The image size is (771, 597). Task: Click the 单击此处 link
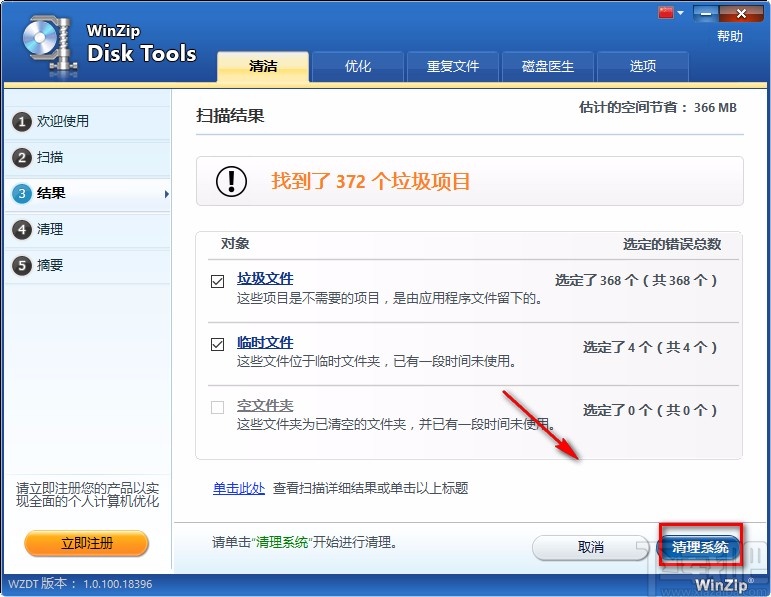coord(239,488)
